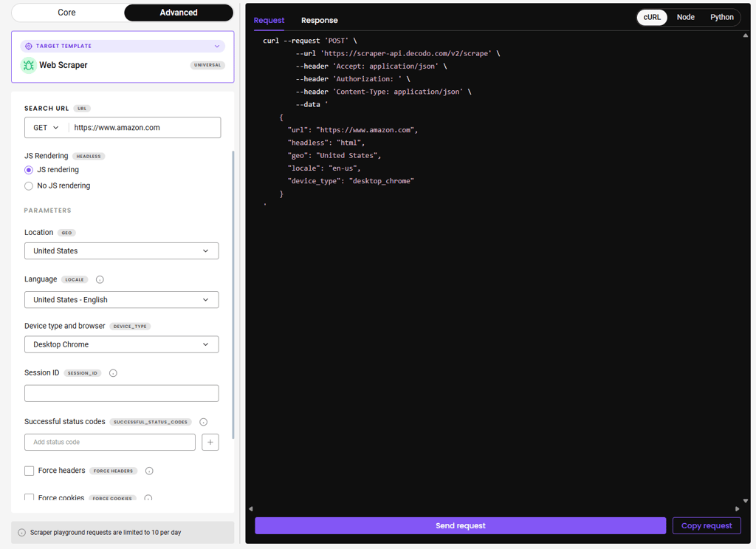Screen dimensions: 756x549
Task: Click the plus button to add status code
Action: (x=210, y=442)
